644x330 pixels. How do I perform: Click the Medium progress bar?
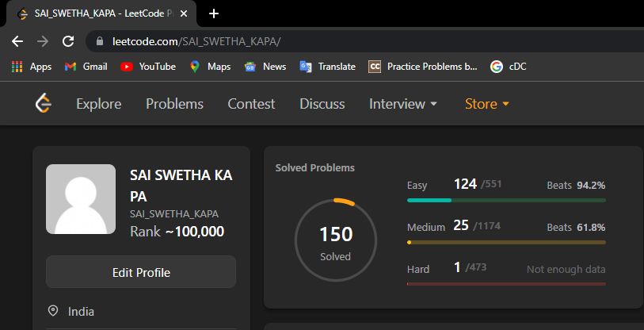point(506,243)
